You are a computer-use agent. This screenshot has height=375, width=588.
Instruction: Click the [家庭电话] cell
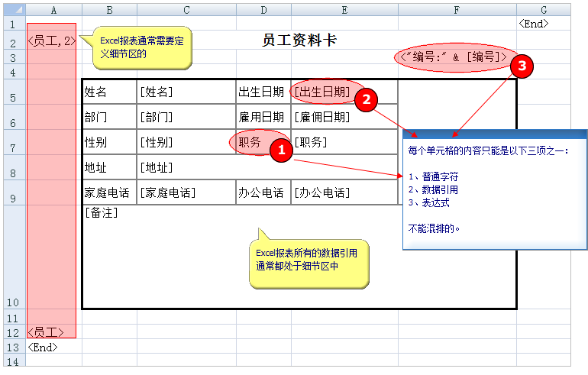click(168, 192)
